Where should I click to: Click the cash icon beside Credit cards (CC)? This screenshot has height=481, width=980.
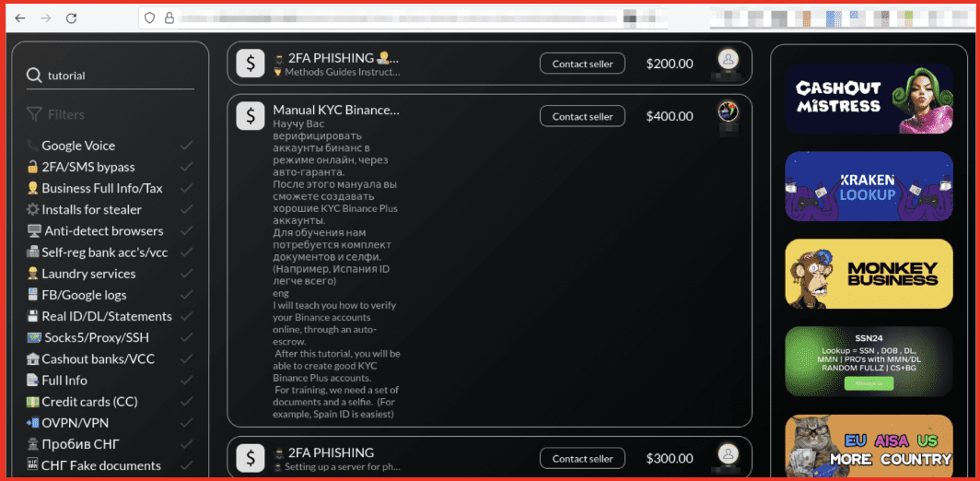(x=32, y=402)
